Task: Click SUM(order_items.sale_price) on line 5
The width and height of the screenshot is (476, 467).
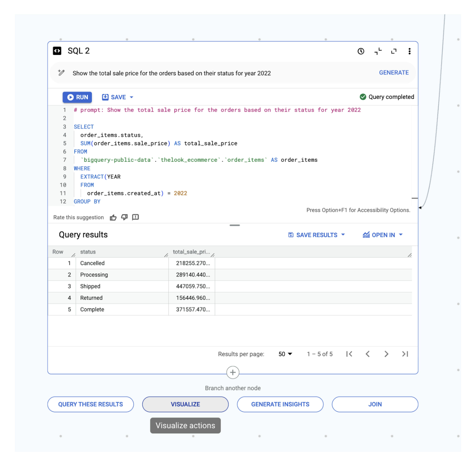Action: click(x=125, y=144)
